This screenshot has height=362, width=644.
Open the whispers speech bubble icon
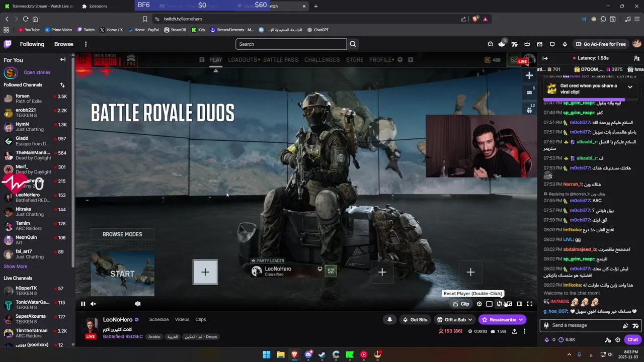pyautogui.click(x=552, y=44)
